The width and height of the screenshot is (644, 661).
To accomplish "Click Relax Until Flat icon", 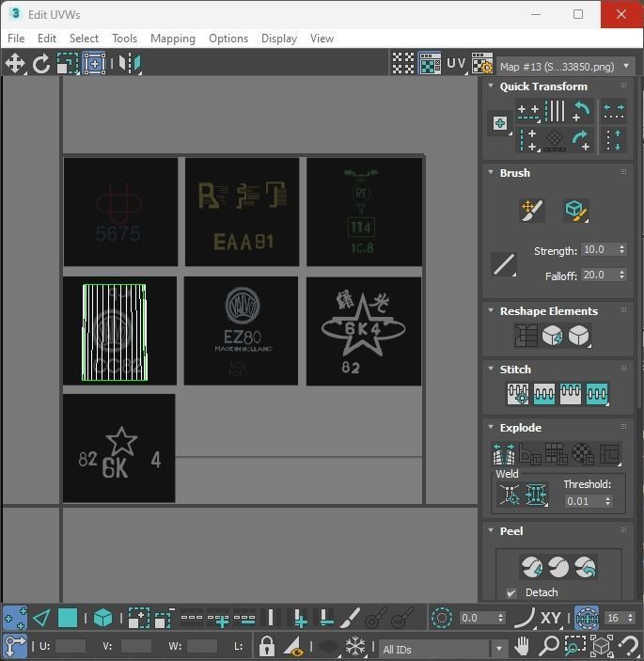I will pyautogui.click(x=552, y=336).
